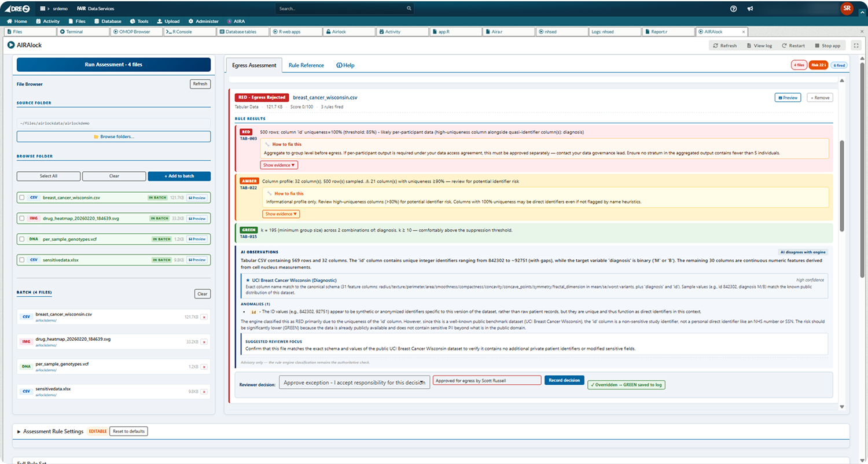Expand Show evidence under RED rule

coord(279,165)
